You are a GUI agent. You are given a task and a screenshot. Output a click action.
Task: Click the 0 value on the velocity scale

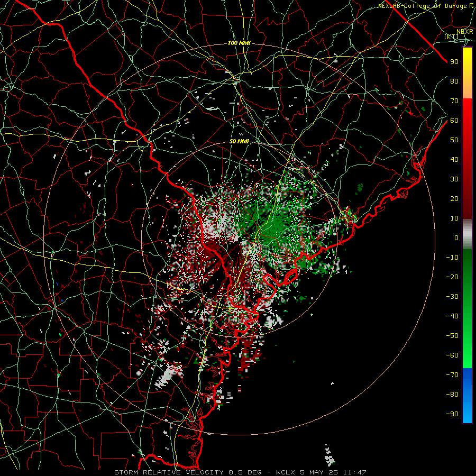pyautogui.click(x=456, y=238)
